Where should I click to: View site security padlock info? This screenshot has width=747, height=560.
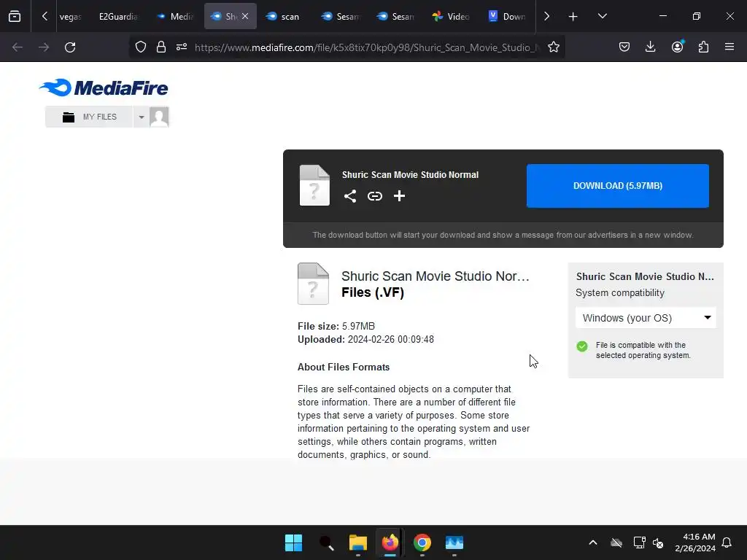[161, 47]
